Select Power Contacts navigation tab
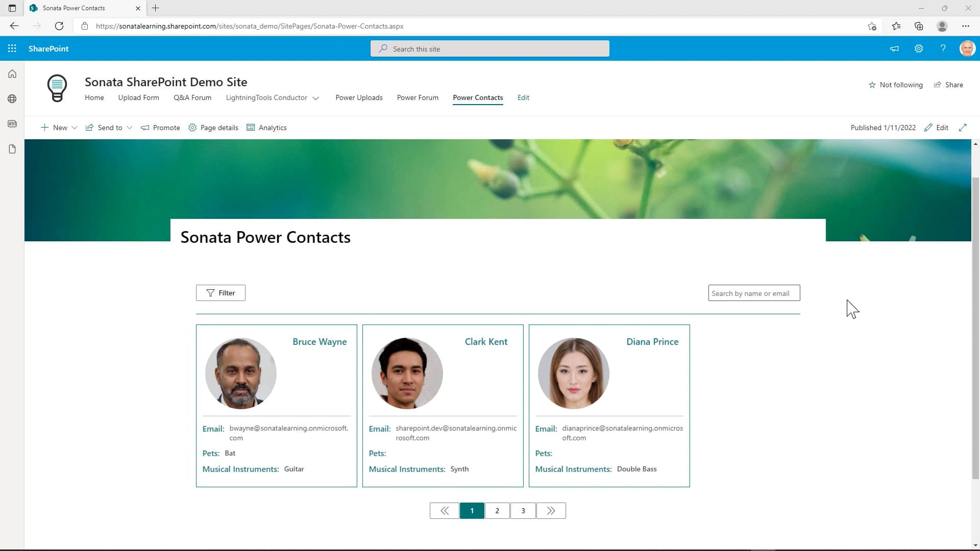Screen dimensions: 980x551 click(x=478, y=97)
